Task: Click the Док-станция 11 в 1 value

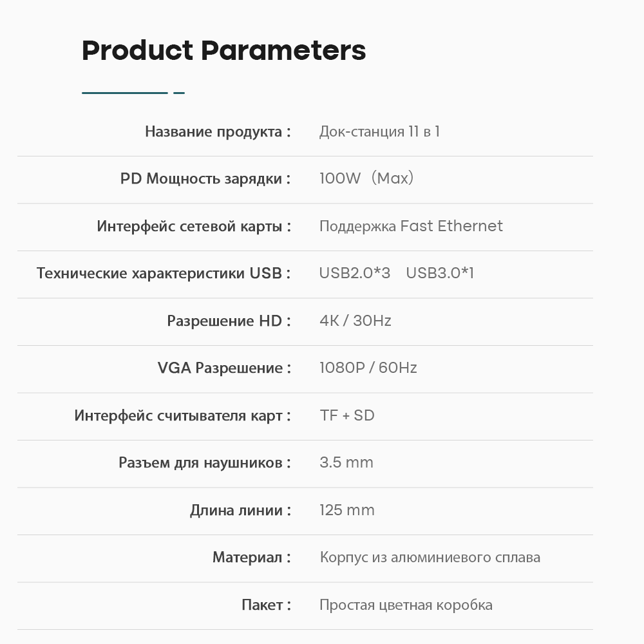Action: pyautogui.click(x=379, y=132)
